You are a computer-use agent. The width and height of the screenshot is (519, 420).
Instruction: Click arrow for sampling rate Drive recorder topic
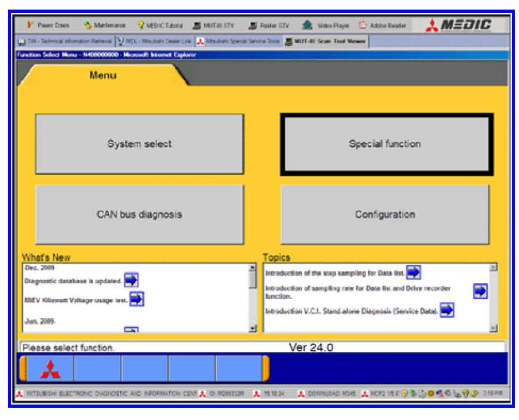click(x=480, y=291)
